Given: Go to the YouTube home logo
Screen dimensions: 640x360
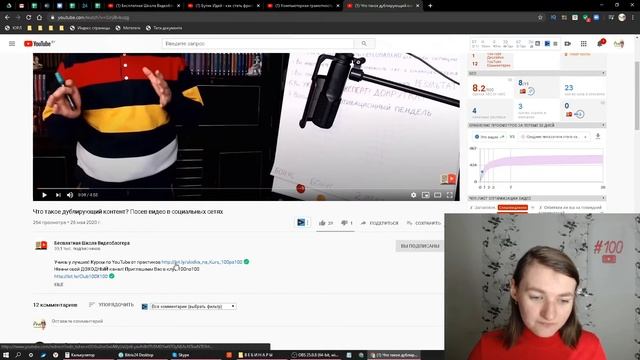Looking at the screenshot, I should tap(39, 44).
